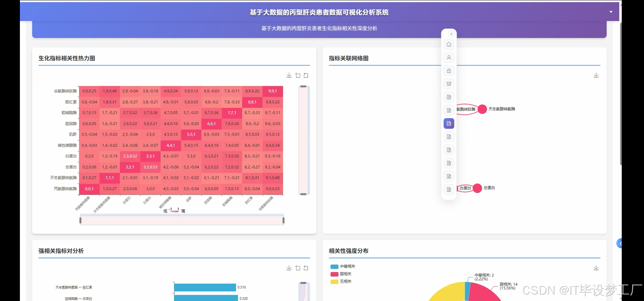644x301 pixels.
Task: Grab left handle of heatmap horizontal zoom slider
Action: point(80,221)
